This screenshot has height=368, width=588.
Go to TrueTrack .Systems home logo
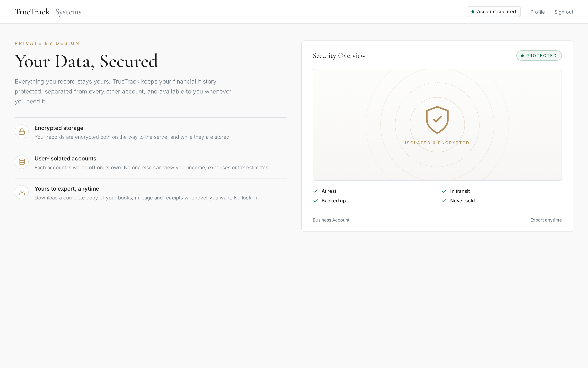[48, 12]
